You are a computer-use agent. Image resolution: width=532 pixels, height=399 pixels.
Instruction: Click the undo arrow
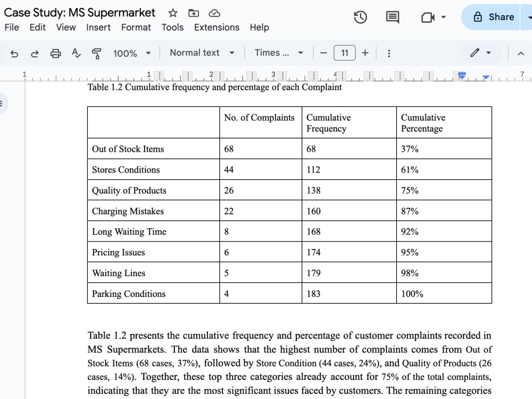14,53
